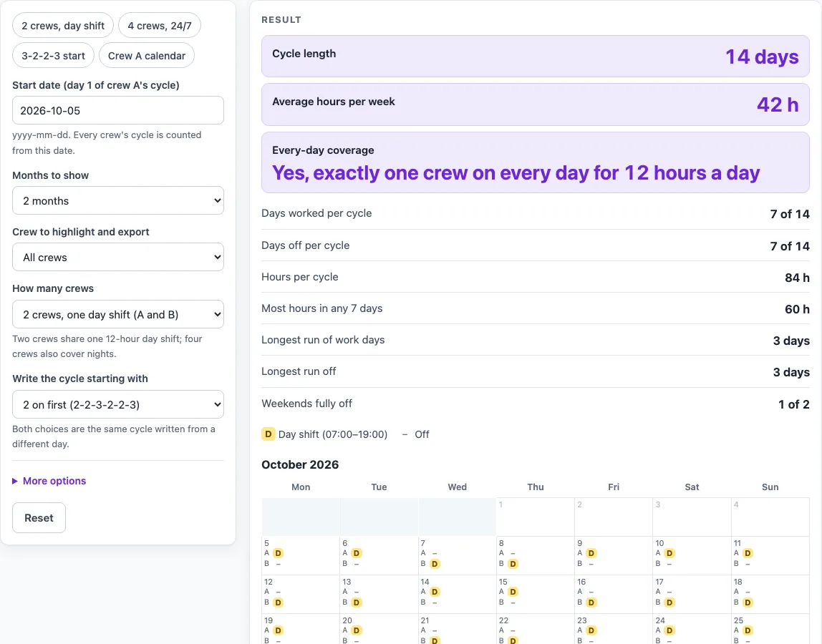Open the Crew to highlight dropdown
Screen dimensions: 822x644
point(118,258)
